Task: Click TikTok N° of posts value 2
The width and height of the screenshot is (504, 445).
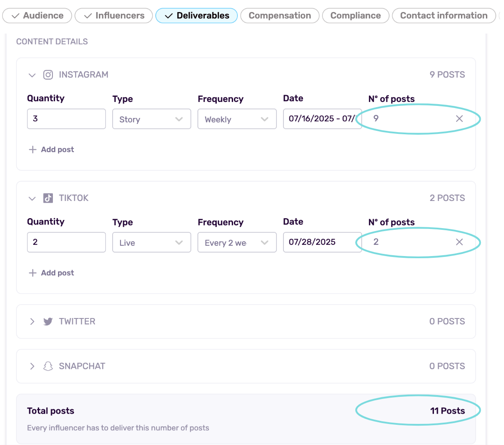Action: 376,241
